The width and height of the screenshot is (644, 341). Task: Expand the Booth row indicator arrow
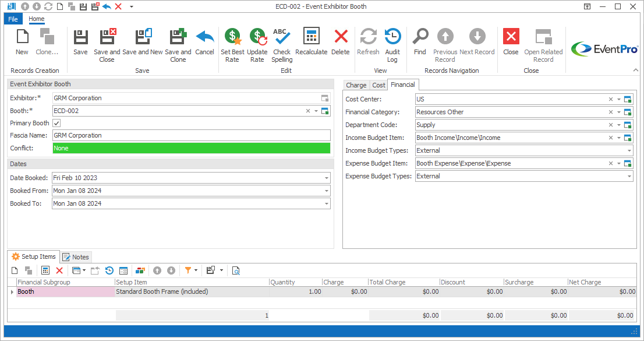12,291
